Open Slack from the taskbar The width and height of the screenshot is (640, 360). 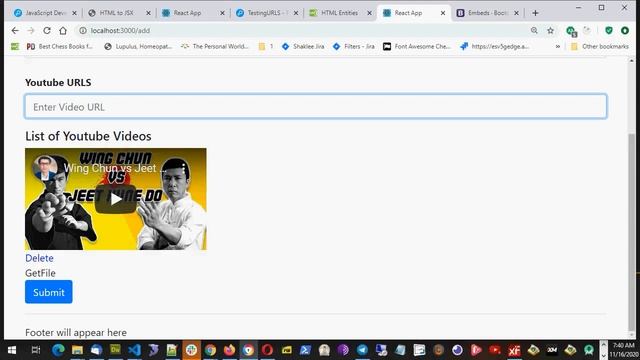click(x=191, y=350)
